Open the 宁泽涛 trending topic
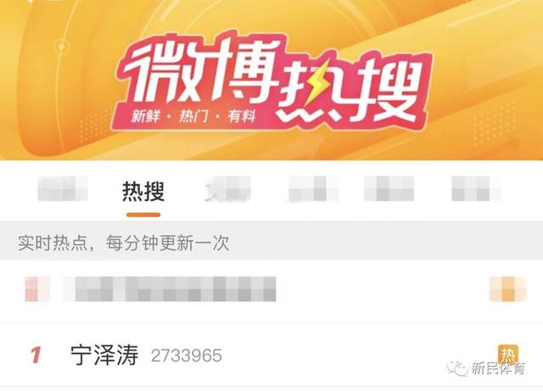Screen dimensions: 543x392 click(x=104, y=356)
